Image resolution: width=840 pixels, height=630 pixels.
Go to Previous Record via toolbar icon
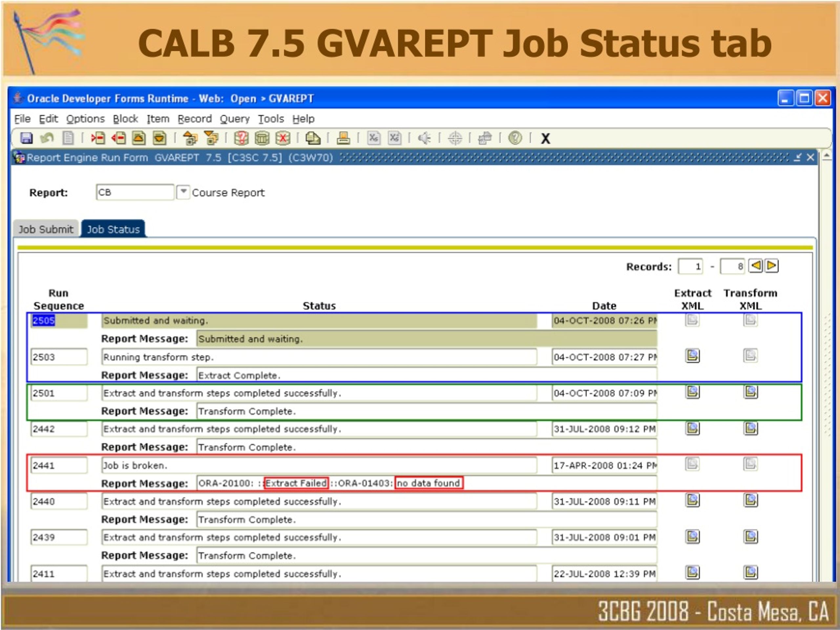pos(138,138)
